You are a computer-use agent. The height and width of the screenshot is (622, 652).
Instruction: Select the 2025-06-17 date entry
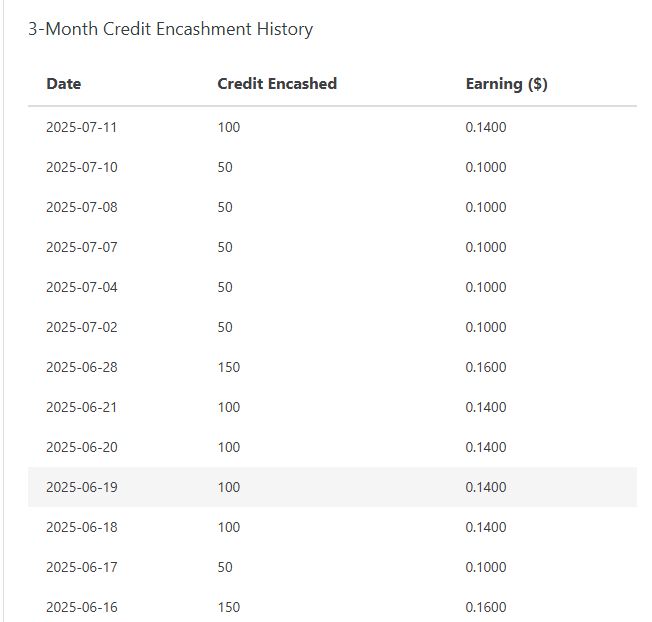[81, 567]
